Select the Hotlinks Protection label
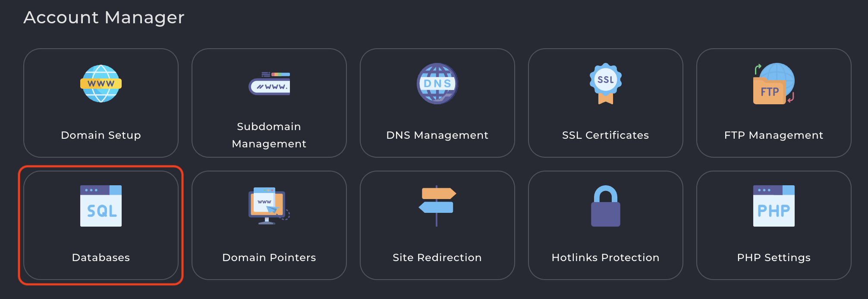868x299 pixels. pos(606,258)
